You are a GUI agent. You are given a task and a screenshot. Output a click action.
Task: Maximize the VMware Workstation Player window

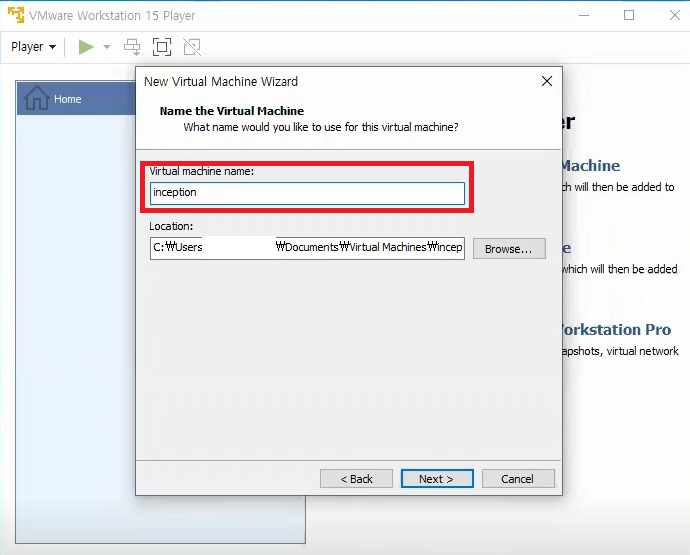629,15
